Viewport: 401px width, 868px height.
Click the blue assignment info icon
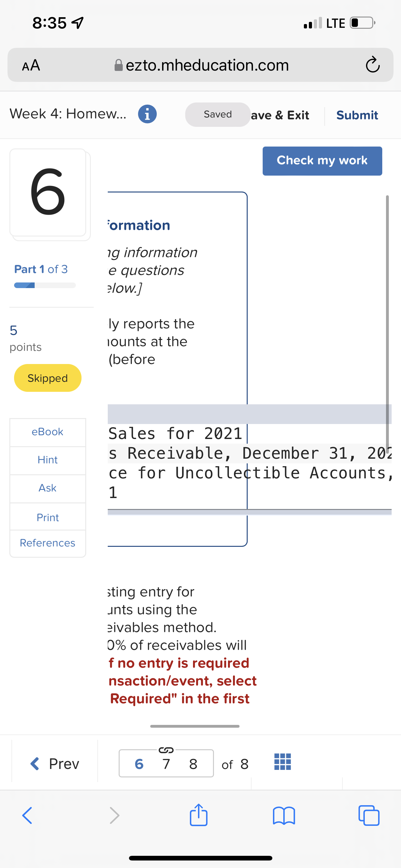[147, 114]
